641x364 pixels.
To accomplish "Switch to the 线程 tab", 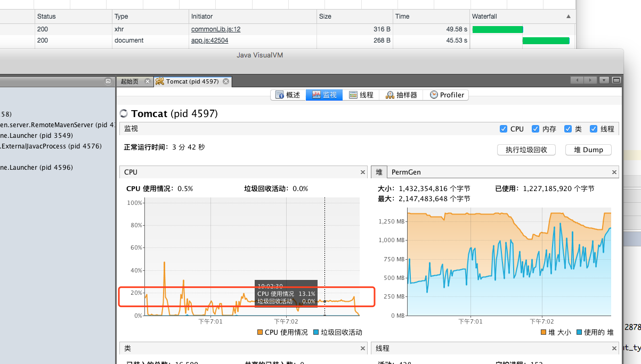I will pos(361,95).
